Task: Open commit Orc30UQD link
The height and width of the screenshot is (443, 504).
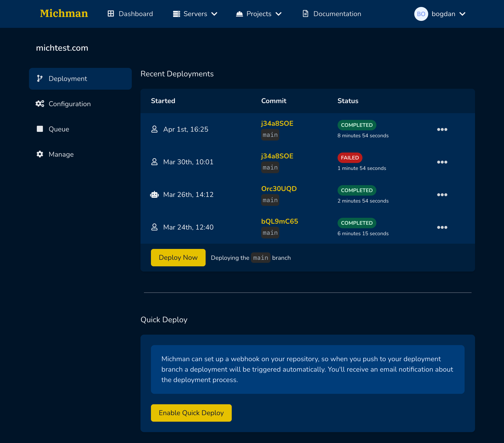Action: (279, 189)
